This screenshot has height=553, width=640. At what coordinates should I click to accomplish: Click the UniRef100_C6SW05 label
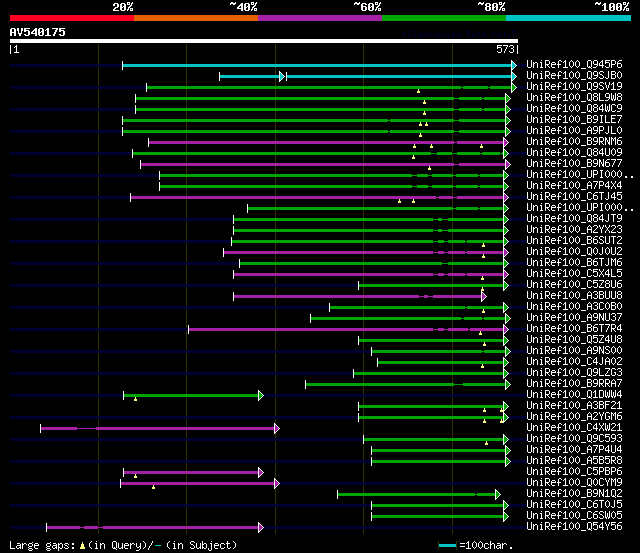coord(574,516)
